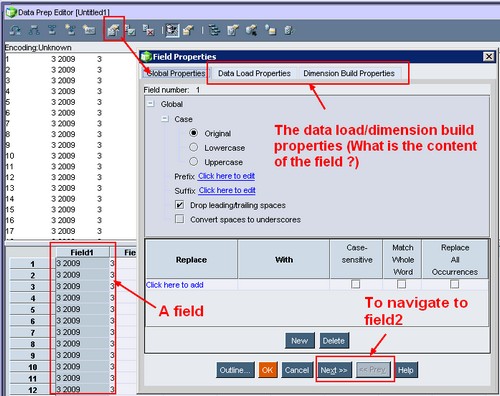This screenshot has width=500, height=396.
Task: Select the Replace column header
Action: point(191,260)
